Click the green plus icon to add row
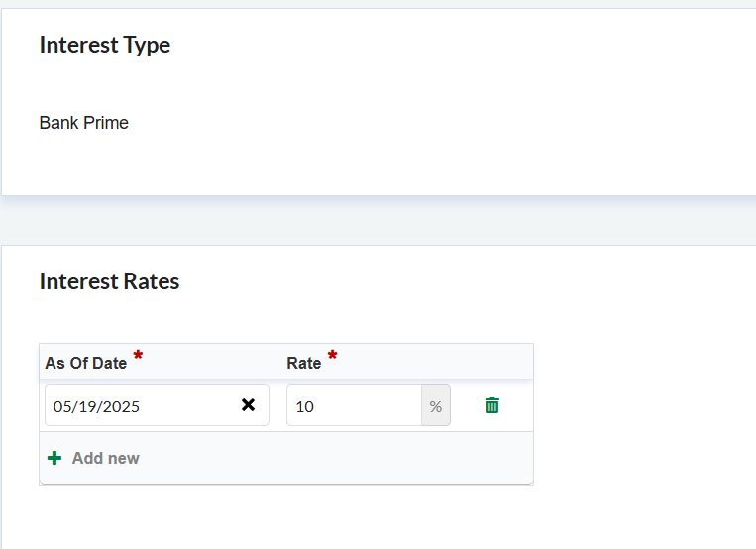 click(x=54, y=458)
